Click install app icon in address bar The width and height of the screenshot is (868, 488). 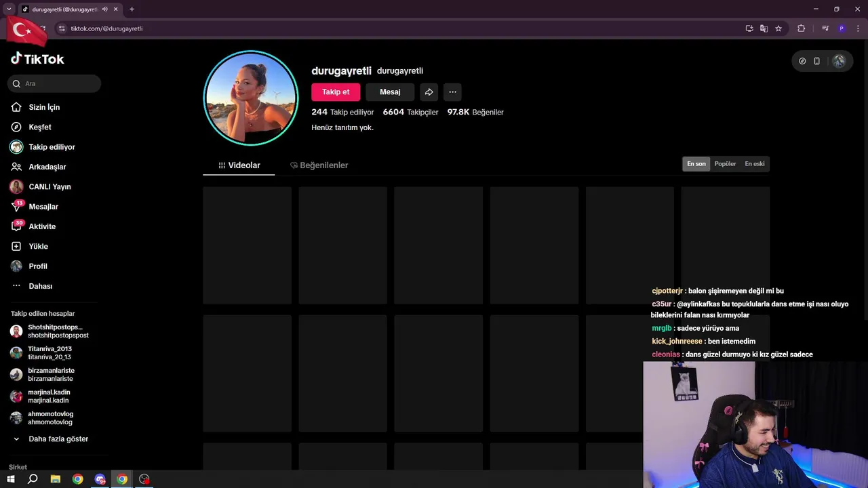click(749, 28)
